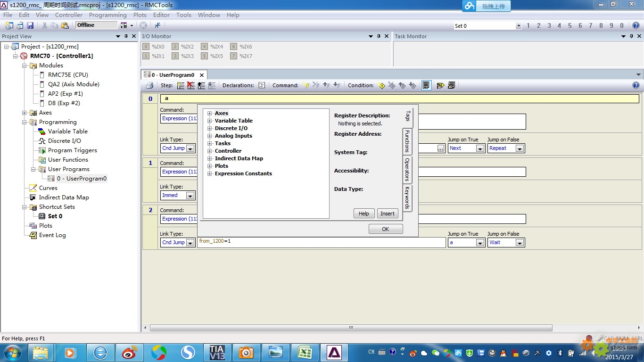Click the horizontal scrollbar of the program editor
644x362 pixels.
point(351,328)
